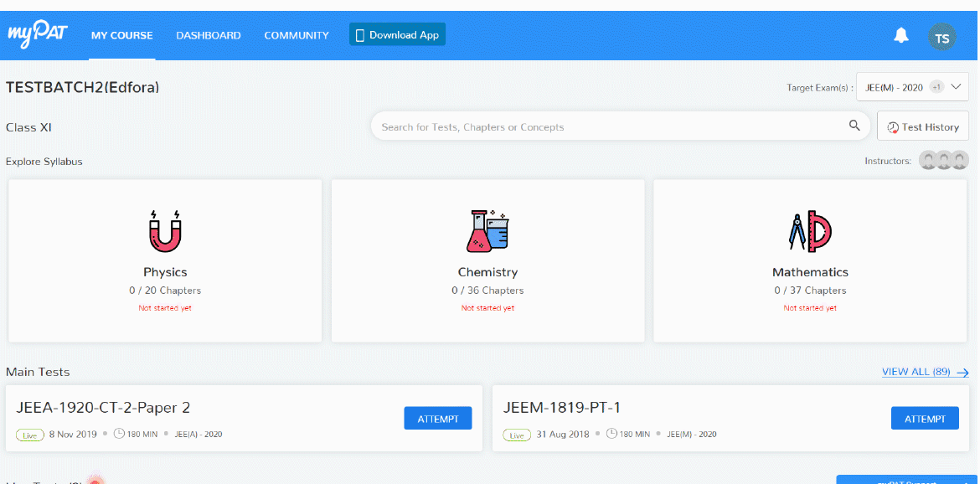The height and width of the screenshot is (484, 980).
Task: Open the first instructor avatar
Action: point(928,160)
